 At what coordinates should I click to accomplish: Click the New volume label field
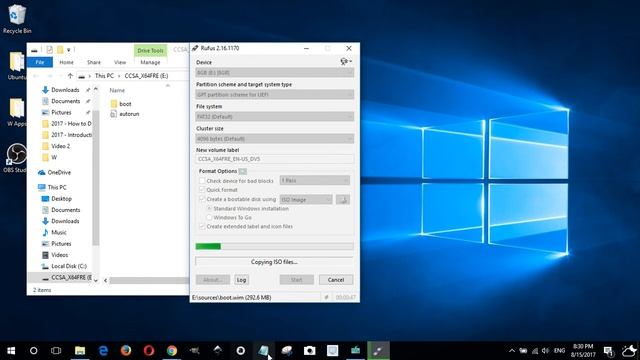(x=274, y=159)
